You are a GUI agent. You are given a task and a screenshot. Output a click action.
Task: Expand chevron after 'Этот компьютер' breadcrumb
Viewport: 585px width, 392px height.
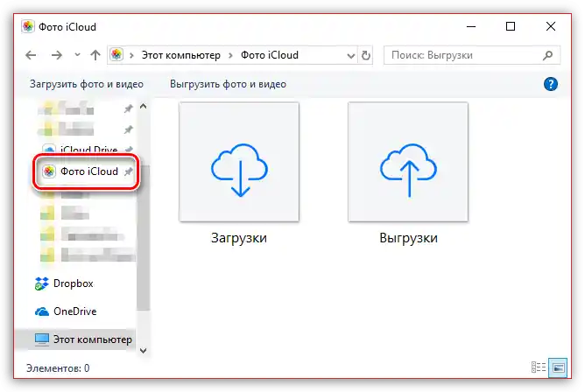[230, 55]
